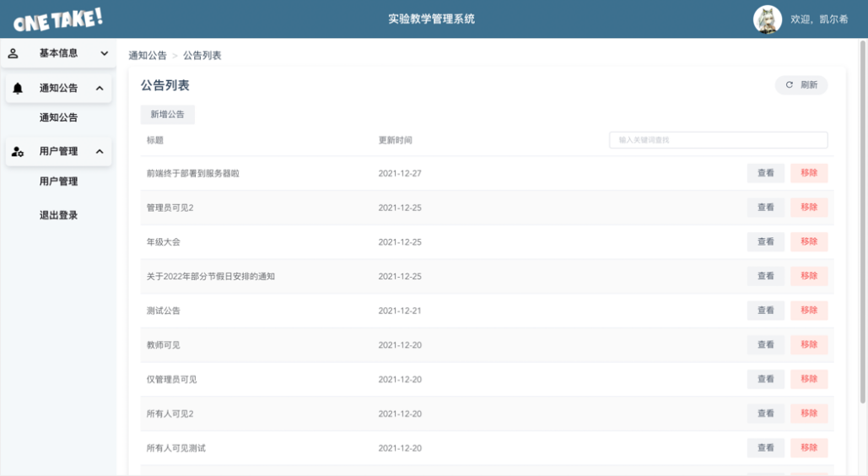The width and height of the screenshot is (868, 476).
Task: Click the 标题 column header
Action: (x=155, y=140)
